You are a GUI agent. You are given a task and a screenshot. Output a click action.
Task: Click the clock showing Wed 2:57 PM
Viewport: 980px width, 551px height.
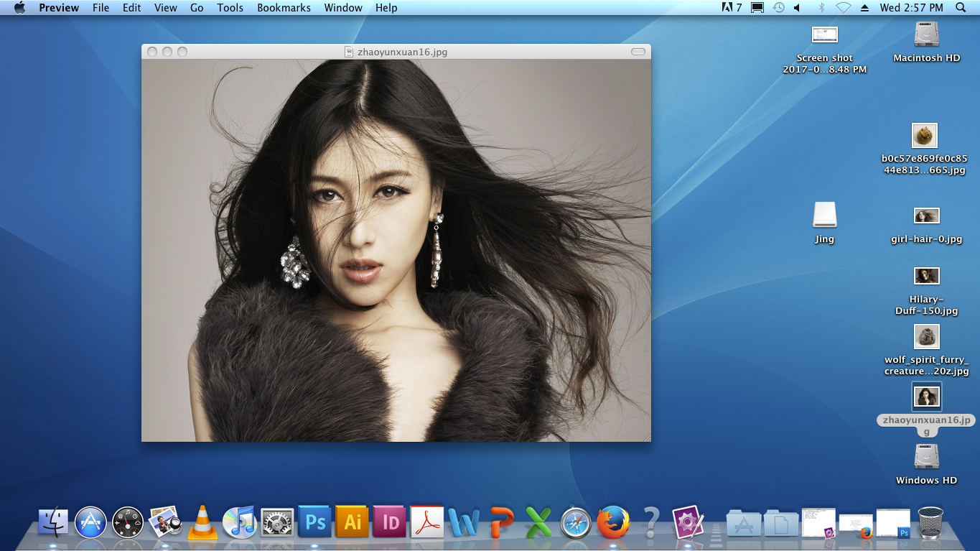[x=912, y=8]
